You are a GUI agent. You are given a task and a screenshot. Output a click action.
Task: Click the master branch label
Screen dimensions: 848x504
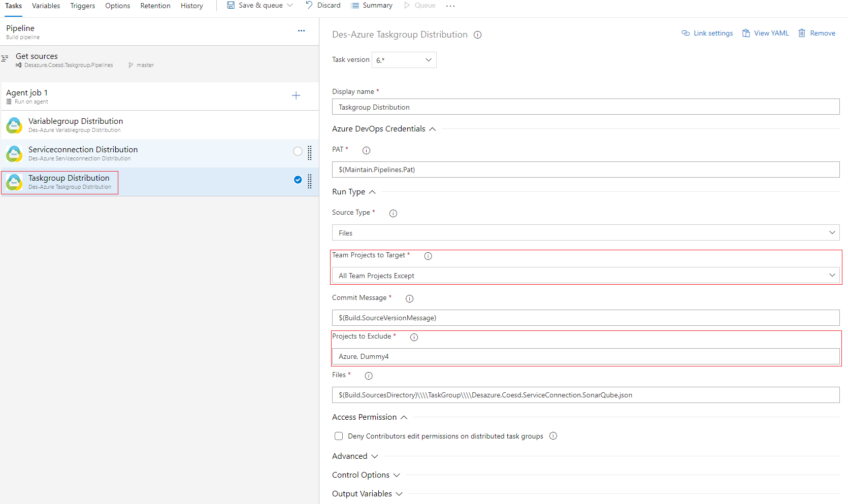coord(145,65)
